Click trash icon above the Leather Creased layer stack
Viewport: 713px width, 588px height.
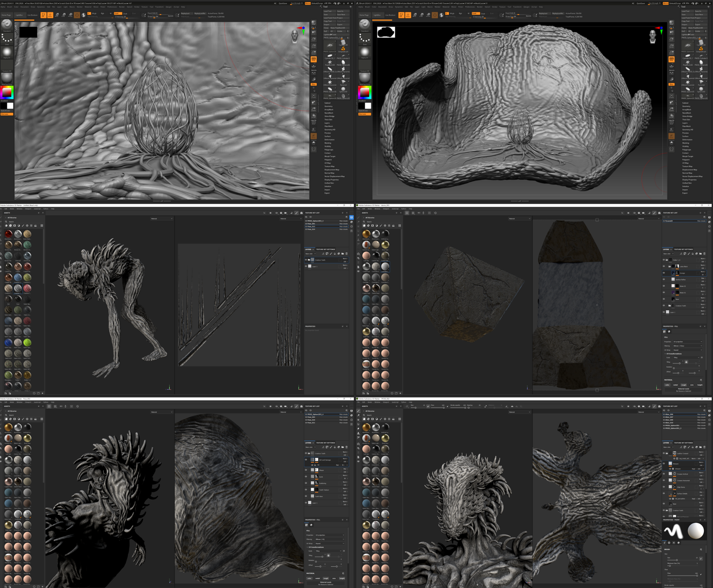click(704, 447)
